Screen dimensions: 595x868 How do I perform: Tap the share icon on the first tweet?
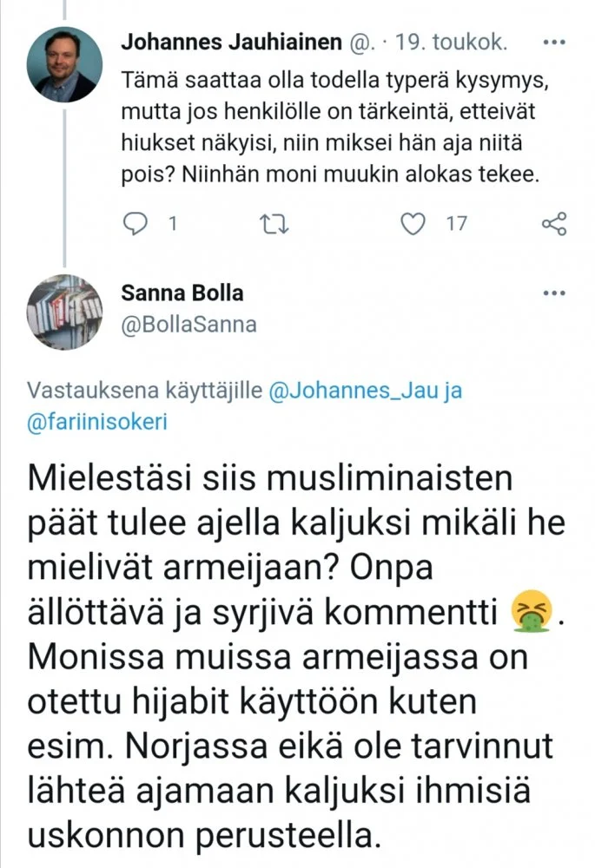click(553, 224)
